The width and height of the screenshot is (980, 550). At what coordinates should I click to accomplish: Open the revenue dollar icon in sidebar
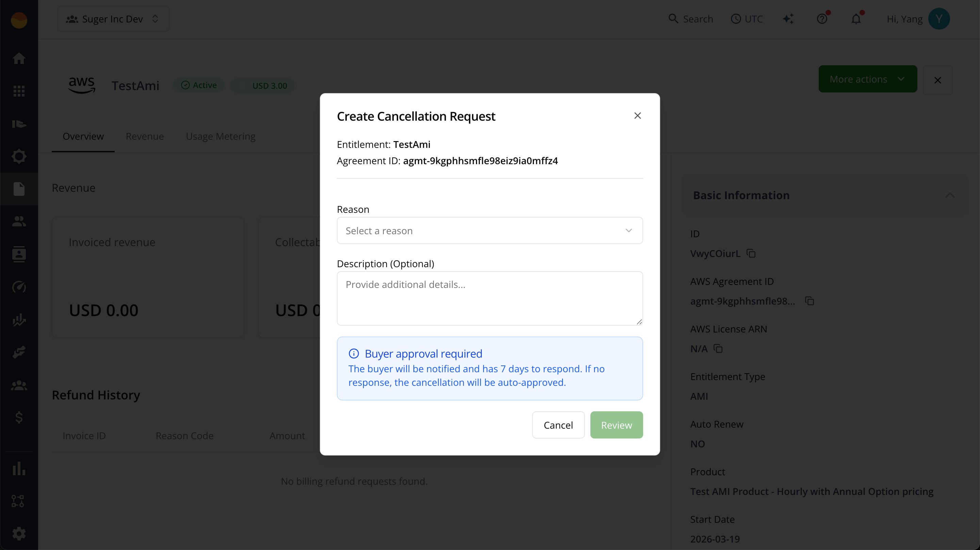(18, 417)
